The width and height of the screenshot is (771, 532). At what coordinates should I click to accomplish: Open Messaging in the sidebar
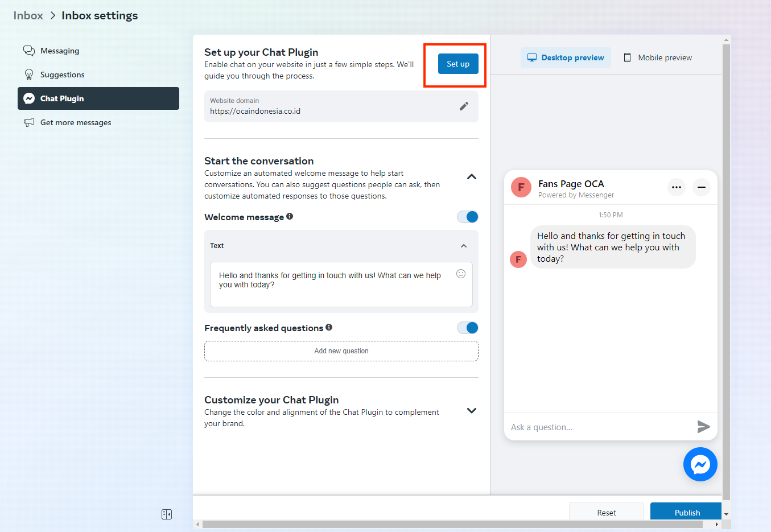tap(60, 51)
